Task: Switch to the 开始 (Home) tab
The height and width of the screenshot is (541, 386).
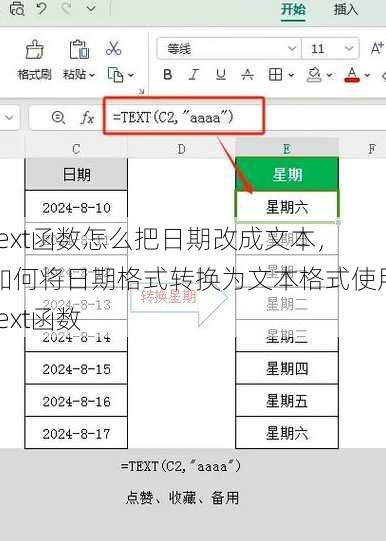Action: pyautogui.click(x=293, y=9)
